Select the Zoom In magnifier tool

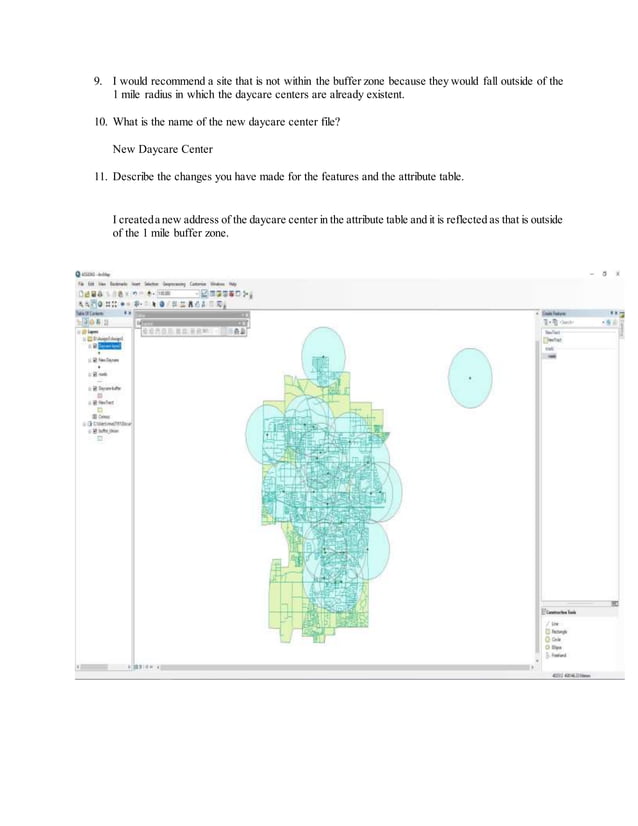81,304
